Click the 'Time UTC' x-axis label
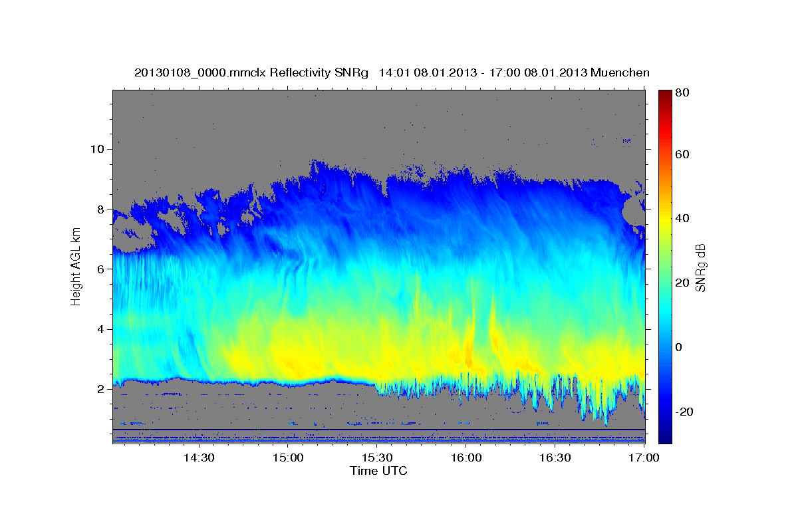This screenshot has height=532, width=798. (378, 471)
